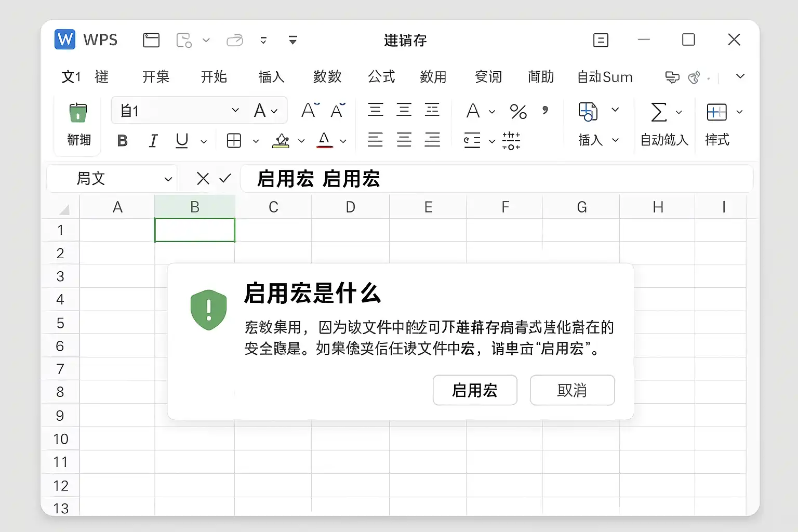
Task: Click the borders grid icon
Action: (x=234, y=140)
